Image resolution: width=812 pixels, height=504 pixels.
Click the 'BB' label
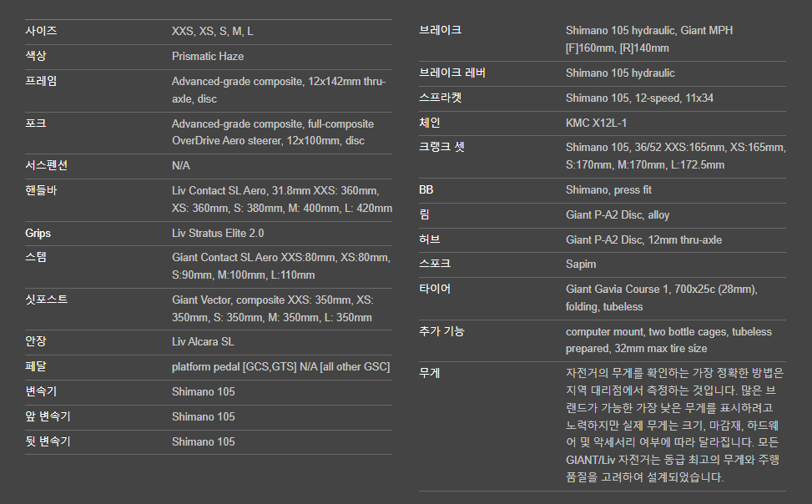(426, 189)
